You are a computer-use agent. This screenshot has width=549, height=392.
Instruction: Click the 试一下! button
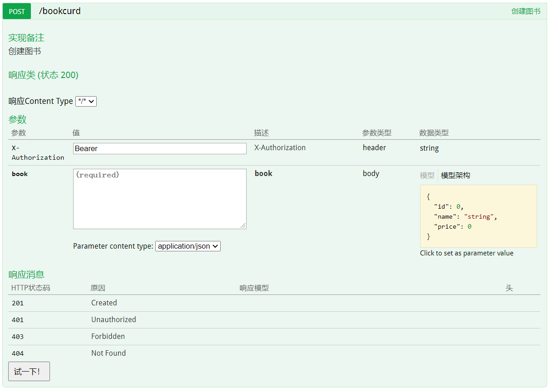pyautogui.click(x=29, y=371)
